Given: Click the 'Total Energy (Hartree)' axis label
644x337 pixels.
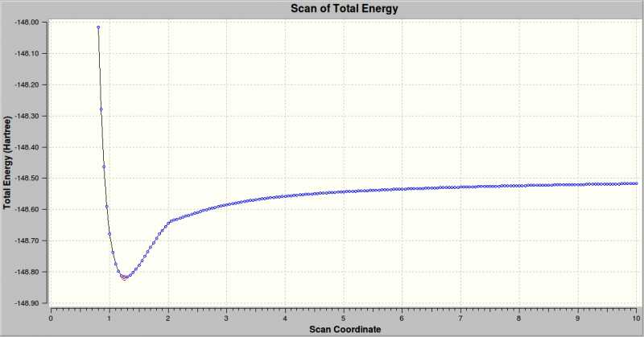Looking at the screenshot, I should (x=7, y=163).
